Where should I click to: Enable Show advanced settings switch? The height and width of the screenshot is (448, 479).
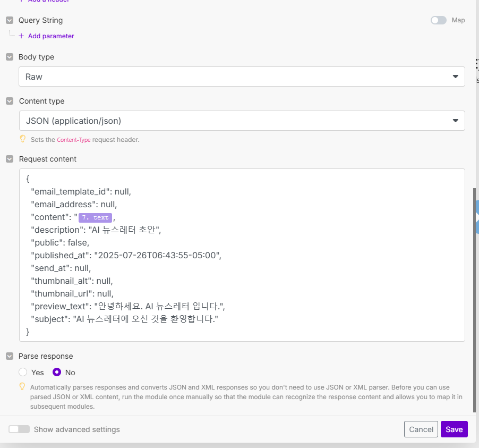(x=19, y=429)
